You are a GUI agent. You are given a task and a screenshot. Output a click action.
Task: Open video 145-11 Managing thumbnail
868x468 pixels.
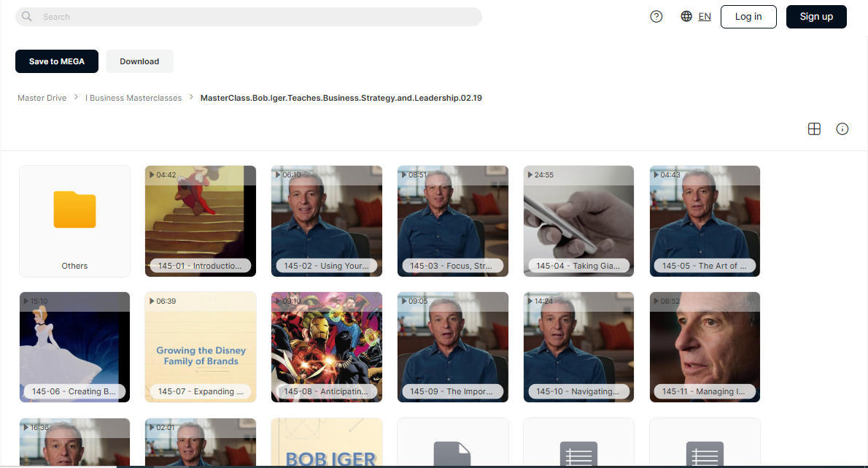point(705,348)
